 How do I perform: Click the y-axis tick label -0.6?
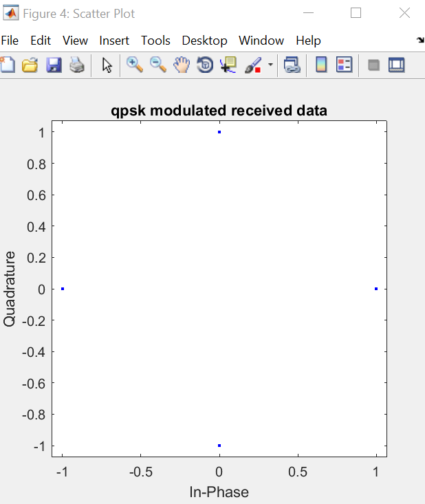(34, 384)
